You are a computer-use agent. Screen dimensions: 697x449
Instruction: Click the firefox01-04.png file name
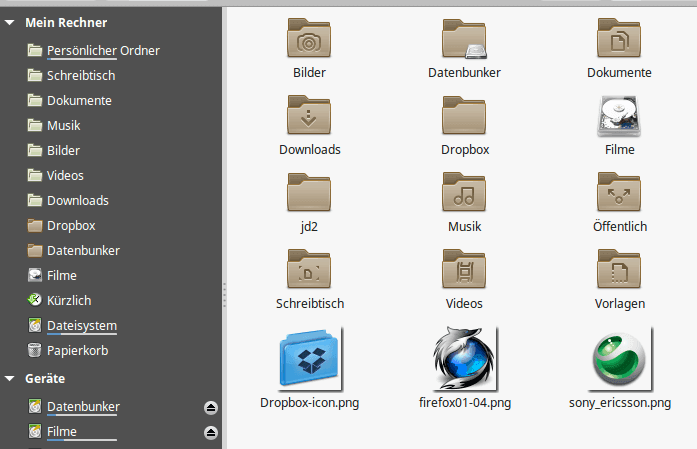(x=465, y=403)
